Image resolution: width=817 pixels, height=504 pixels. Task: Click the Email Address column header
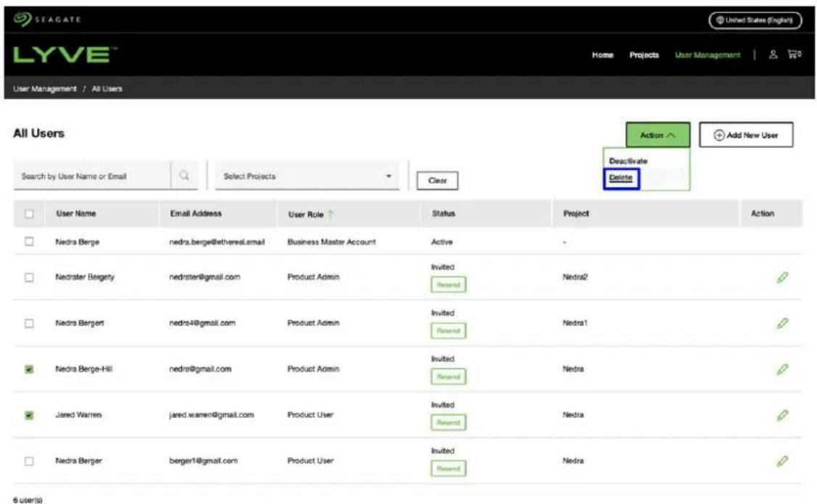point(196,213)
